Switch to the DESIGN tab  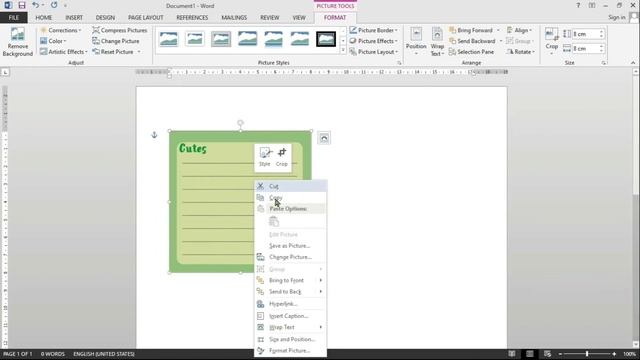click(105, 18)
